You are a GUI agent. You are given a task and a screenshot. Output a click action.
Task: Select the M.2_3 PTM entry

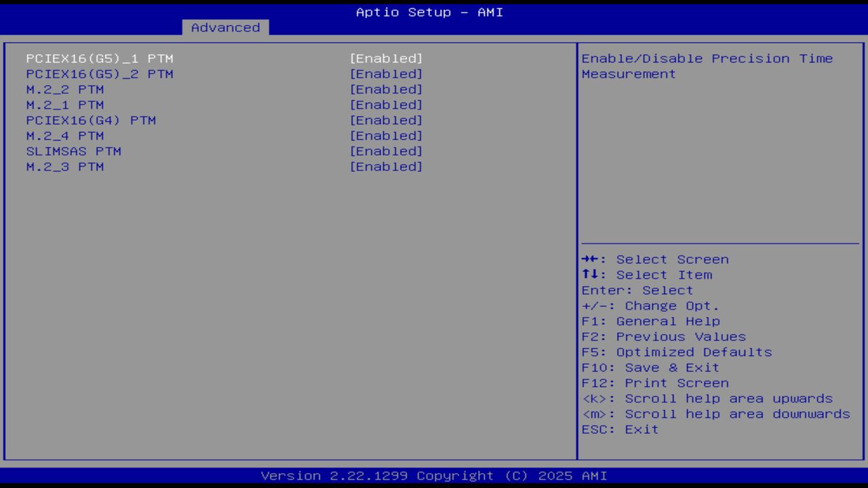pos(387,166)
